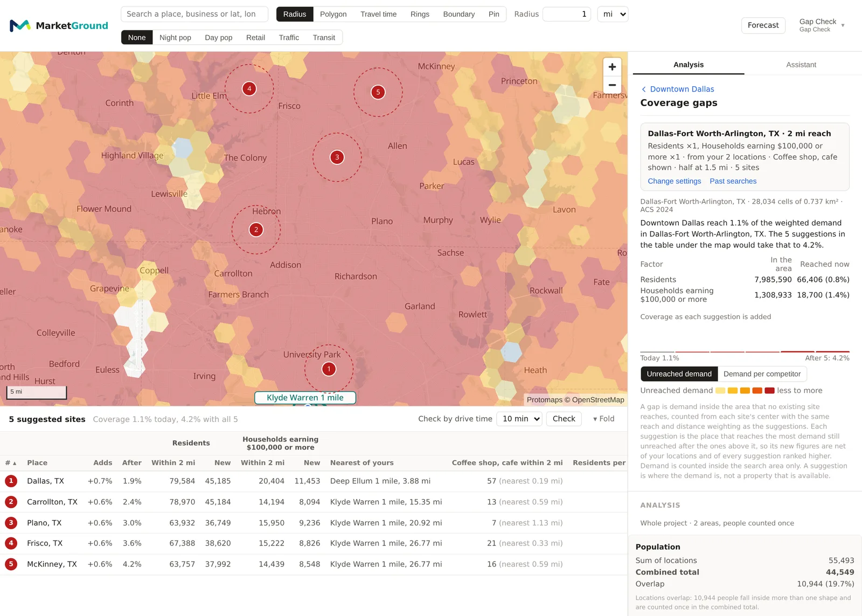This screenshot has width=862, height=616.
Task: Focus the place search input field
Action: 194,14
